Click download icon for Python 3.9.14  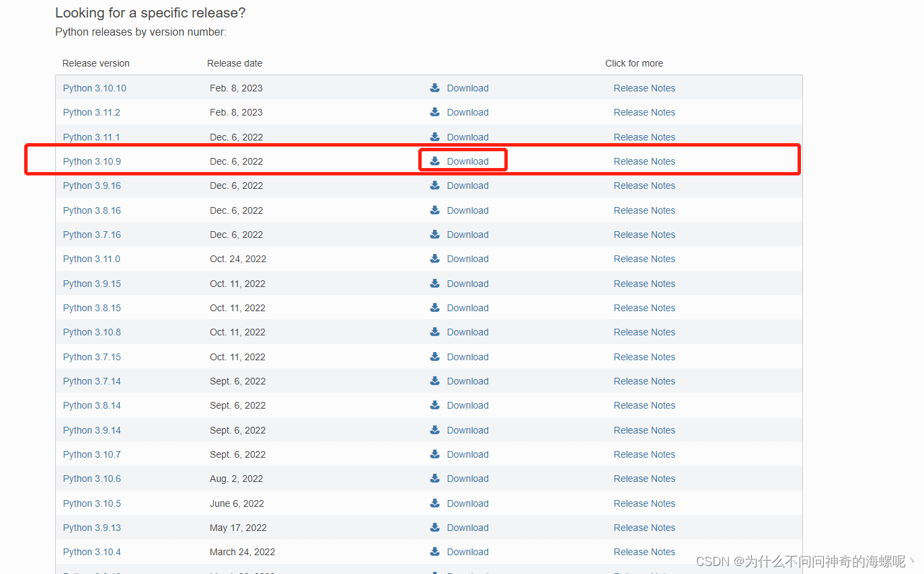pyautogui.click(x=435, y=429)
